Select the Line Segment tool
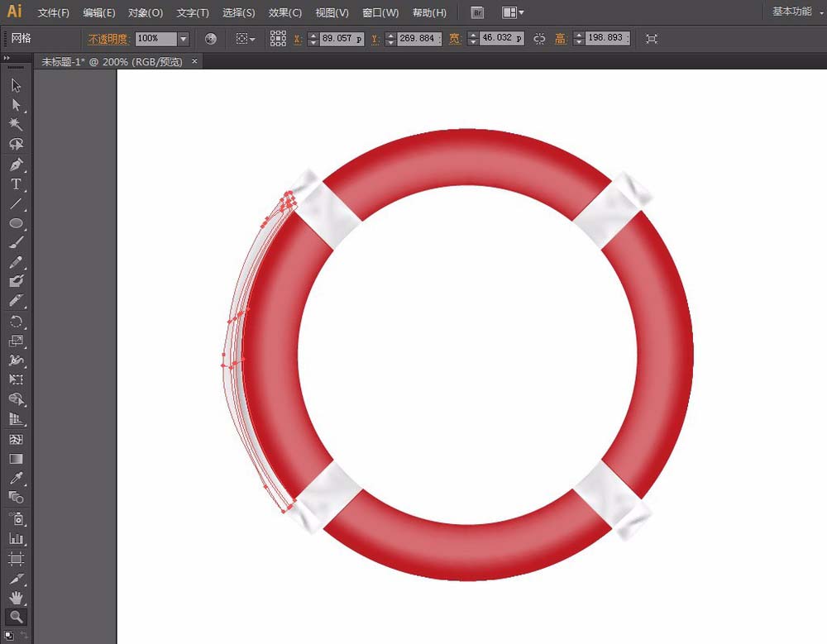The width and height of the screenshot is (827, 644). click(x=16, y=203)
